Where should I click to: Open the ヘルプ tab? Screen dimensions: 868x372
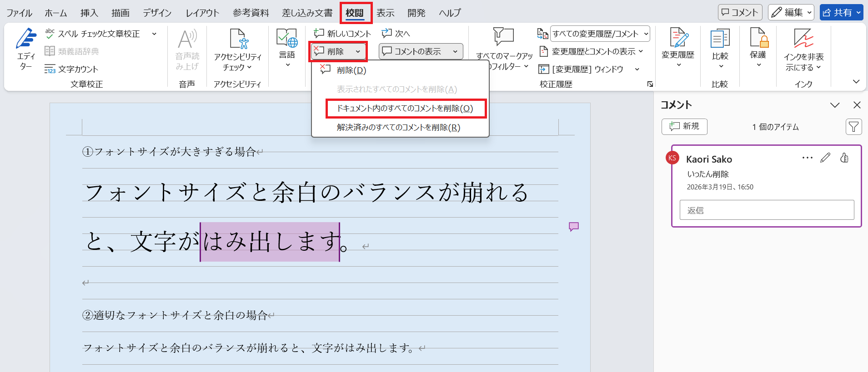(x=450, y=13)
